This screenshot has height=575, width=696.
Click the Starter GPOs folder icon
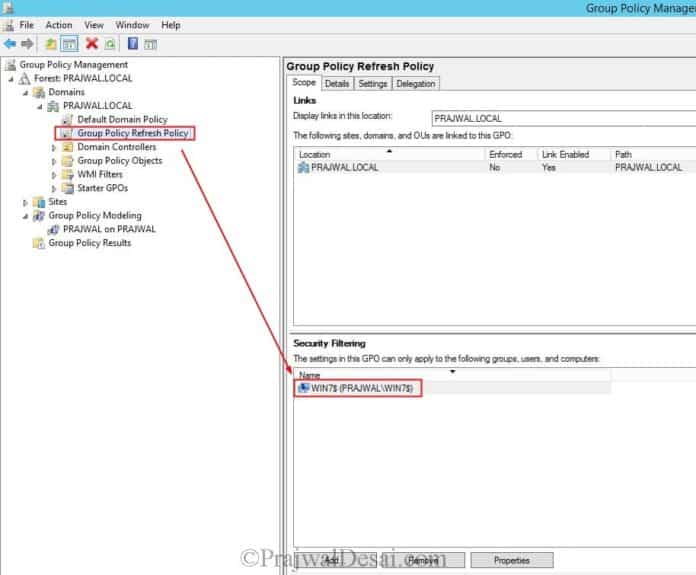point(67,188)
